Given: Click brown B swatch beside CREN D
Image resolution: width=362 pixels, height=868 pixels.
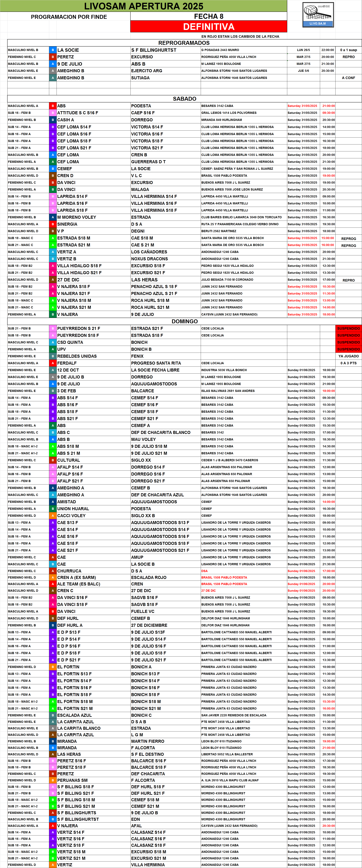Looking at the screenshot, I should (x=53, y=176).
